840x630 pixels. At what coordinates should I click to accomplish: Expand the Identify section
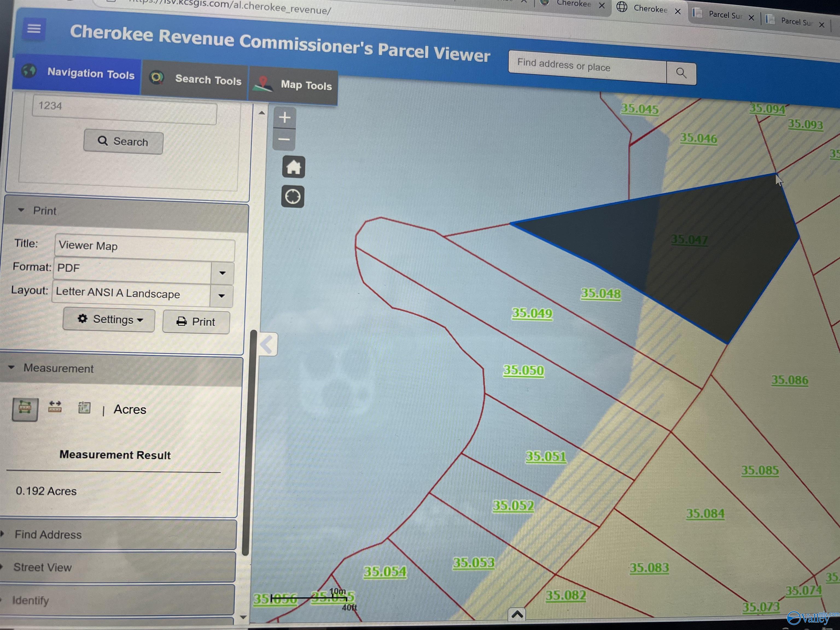tap(116, 600)
